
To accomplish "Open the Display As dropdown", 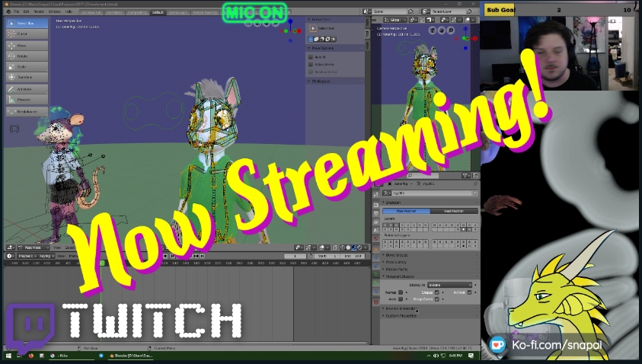I will (449, 285).
